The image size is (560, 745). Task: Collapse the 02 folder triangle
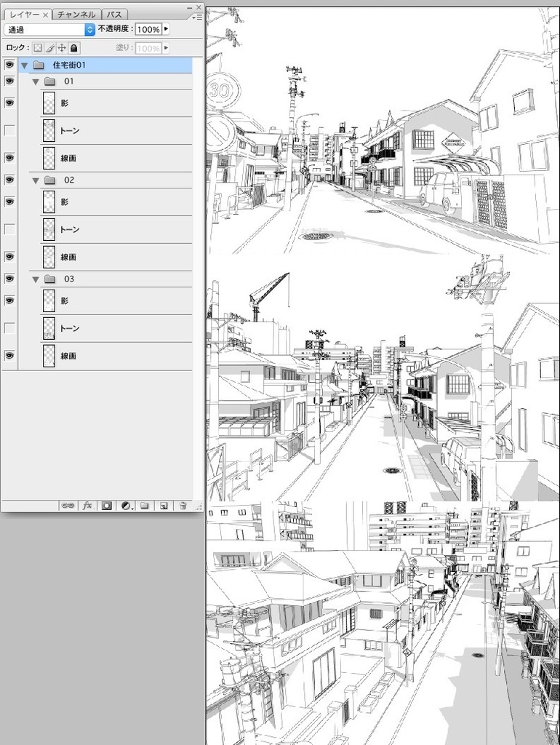click(x=35, y=180)
